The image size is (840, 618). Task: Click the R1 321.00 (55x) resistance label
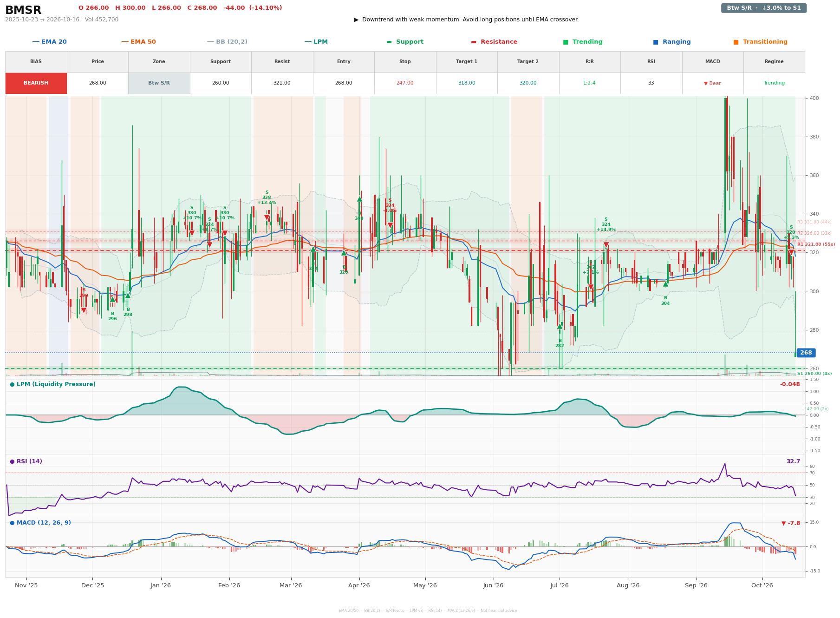tap(816, 244)
